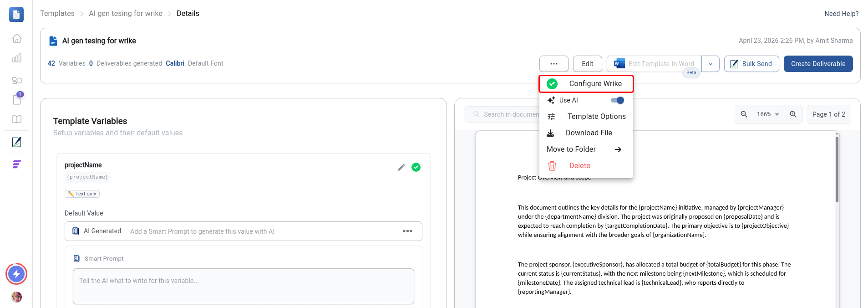Screen dimensions: 868x308
Task: Click the green check next to Configure Wrike
Action: point(552,84)
